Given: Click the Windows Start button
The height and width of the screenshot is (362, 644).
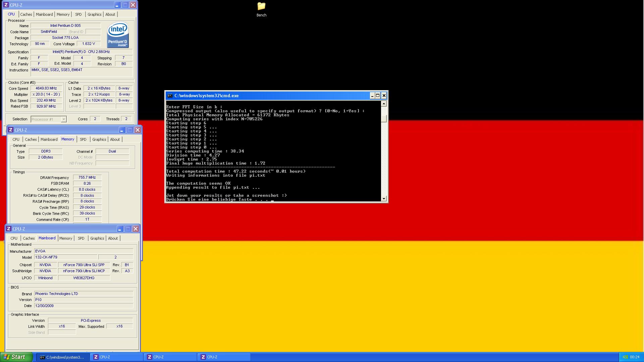Looking at the screenshot, I should tap(16, 357).
